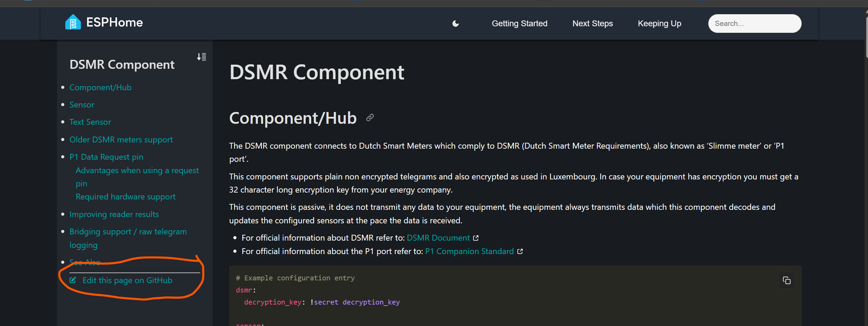Click the ESPHome house logo icon
This screenshot has height=326, width=868.
click(73, 22)
